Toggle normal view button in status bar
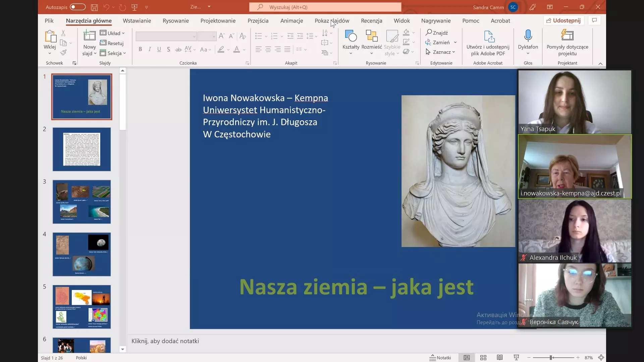The height and width of the screenshot is (362, 644). pyautogui.click(x=466, y=358)
